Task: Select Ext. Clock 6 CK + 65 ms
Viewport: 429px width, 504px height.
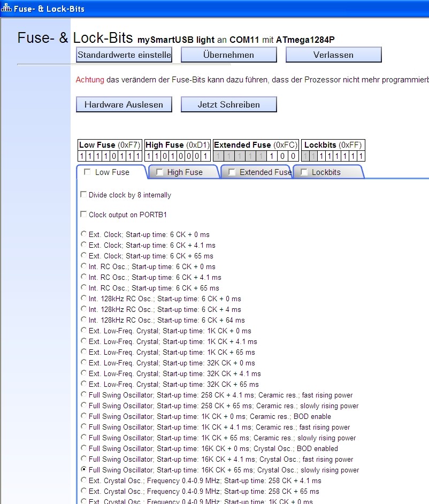Action: 83,255
